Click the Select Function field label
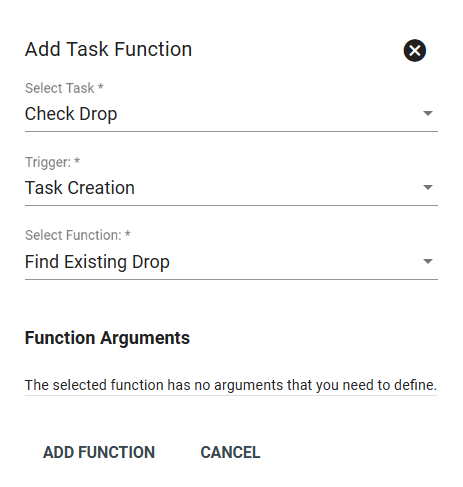Screen dimensions: 463x487 (73, 235)
